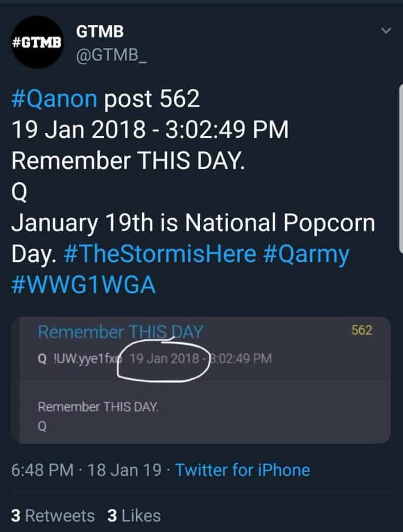This screenshot has width=403, height=532.
Task: Click the circled 19 Jan 2018 date
Action: coord(164,358)
